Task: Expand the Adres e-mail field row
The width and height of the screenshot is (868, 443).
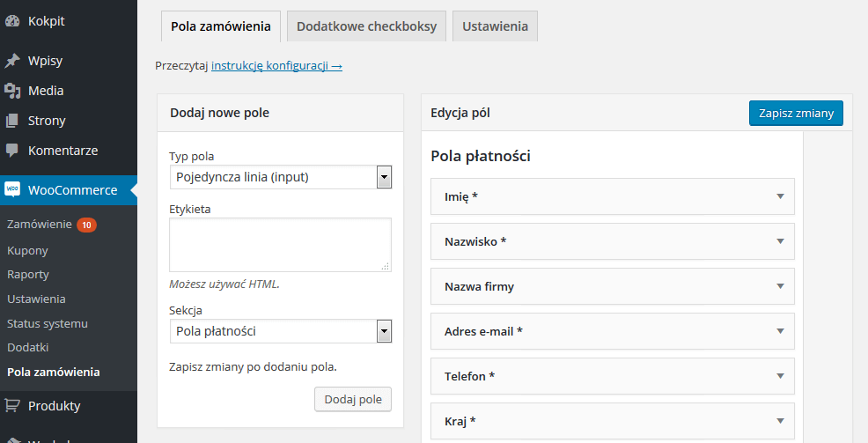Action: tap(780, 331)
